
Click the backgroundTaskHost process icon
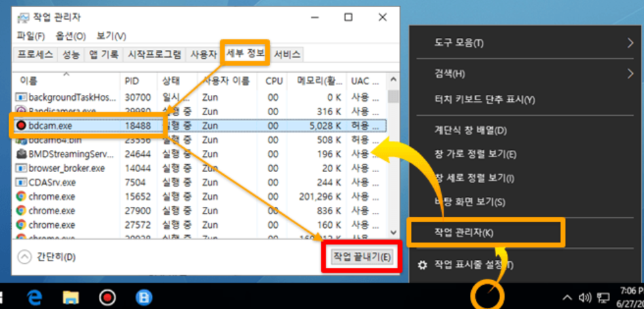click(x=20, y=98)
